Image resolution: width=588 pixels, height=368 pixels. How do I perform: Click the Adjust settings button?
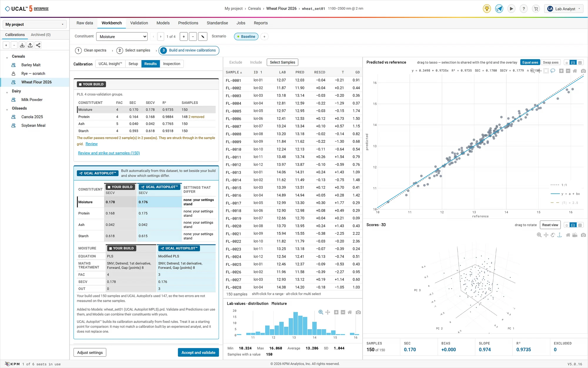tap(90, 352)
